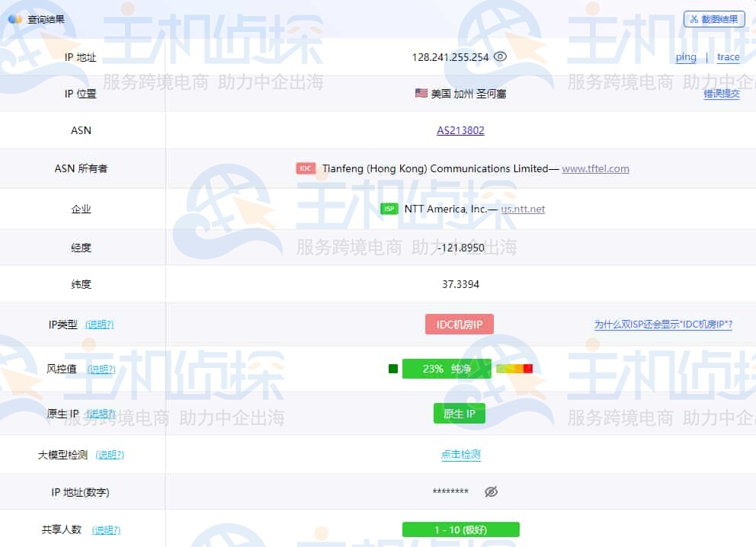756x547 pixels.
Task: Open the ping link
Action: click(686, 57)
